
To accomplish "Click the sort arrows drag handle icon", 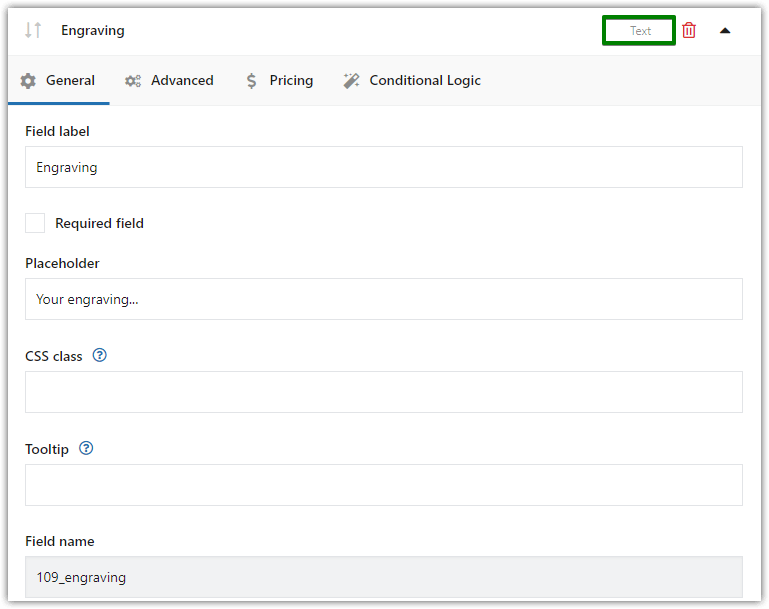I will click(33, 30).
